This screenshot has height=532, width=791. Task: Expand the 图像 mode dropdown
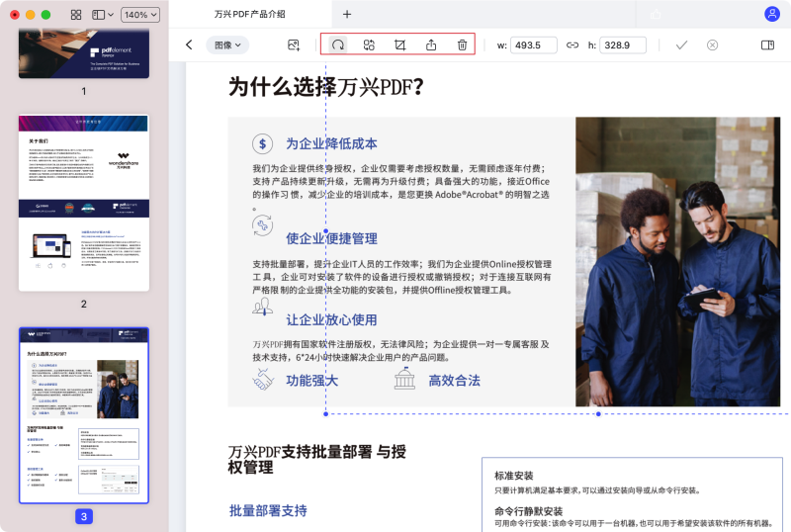(x=227, y=44)
